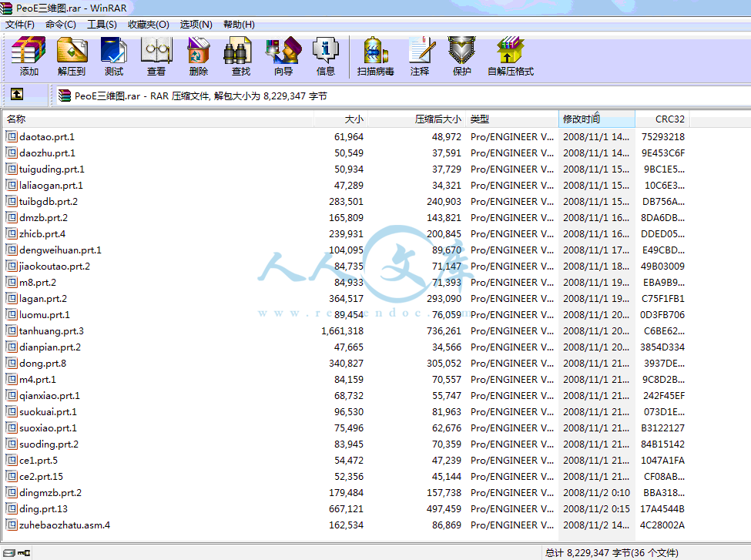Image resolution: width=751 pixels, height=560 pixels.
Task: Open the 帮助(H) menu
Action: point(239,25)
